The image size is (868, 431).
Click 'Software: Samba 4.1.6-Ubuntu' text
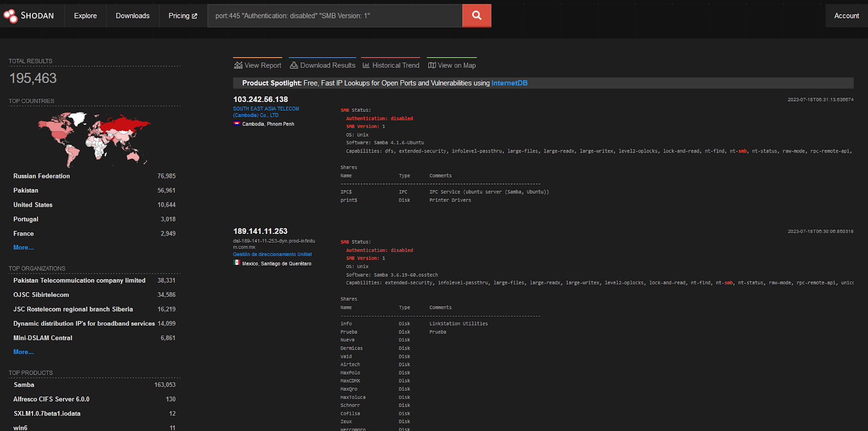385,143
